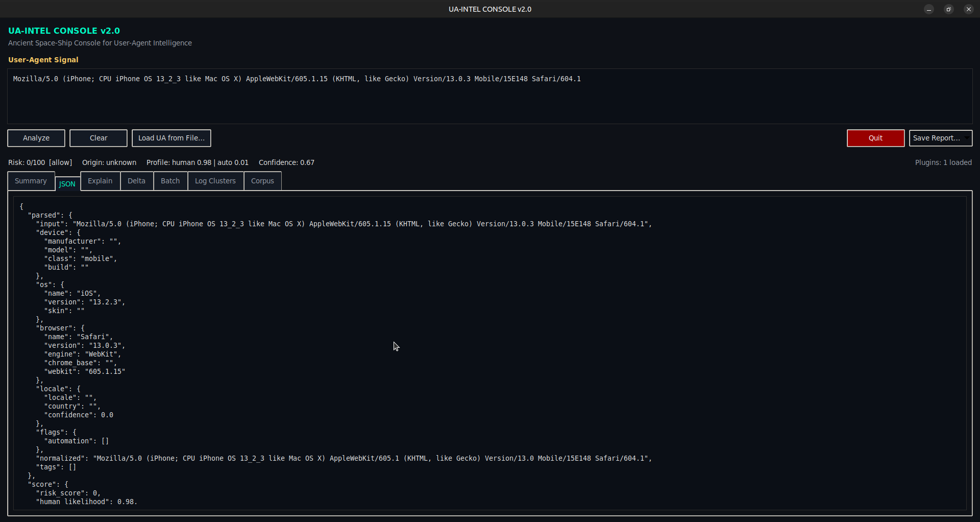This screenshot has height=522, width=980.
Task: Click the Plugins: 1 loaded status label
Action: 943,162
